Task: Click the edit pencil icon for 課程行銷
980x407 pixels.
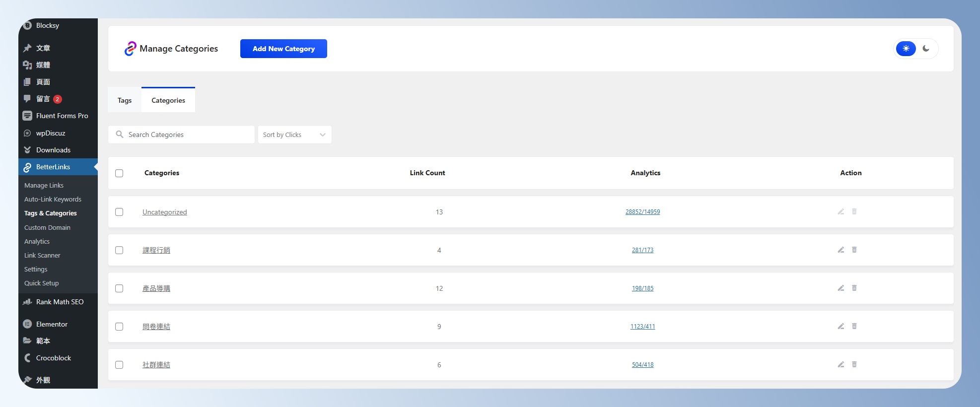Action: (840, 250)
